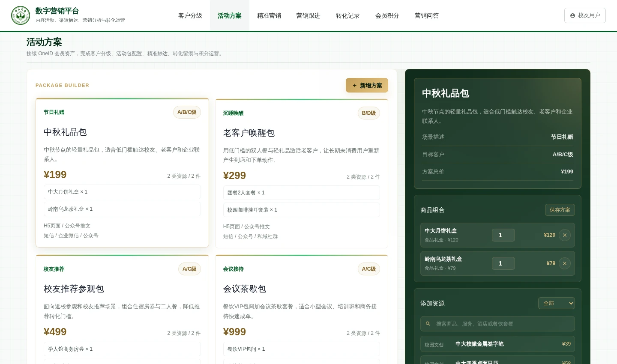Click the 会议接待 scenario tag
The image size is (617, 364).
[x=234, y=269]
